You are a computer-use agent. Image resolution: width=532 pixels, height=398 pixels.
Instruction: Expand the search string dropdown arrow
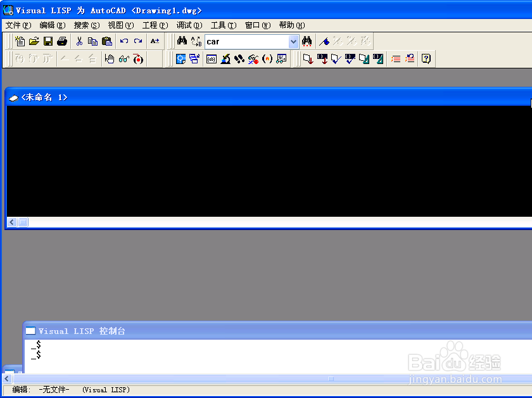pos(293,42)
